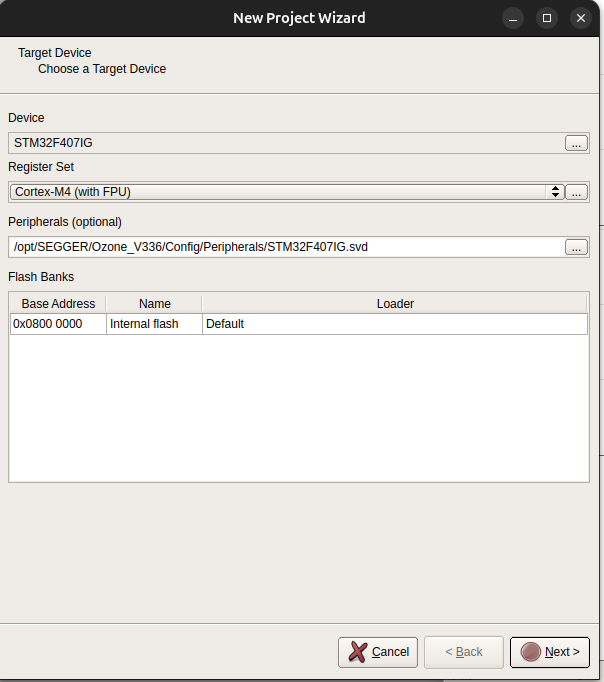
Task: Maximize the New Project Wizard window
Action: tap(546, 18)
